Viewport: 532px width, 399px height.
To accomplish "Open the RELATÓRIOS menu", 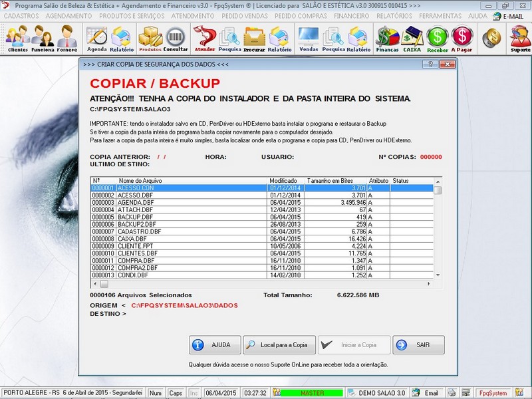I will coord(394,16).
